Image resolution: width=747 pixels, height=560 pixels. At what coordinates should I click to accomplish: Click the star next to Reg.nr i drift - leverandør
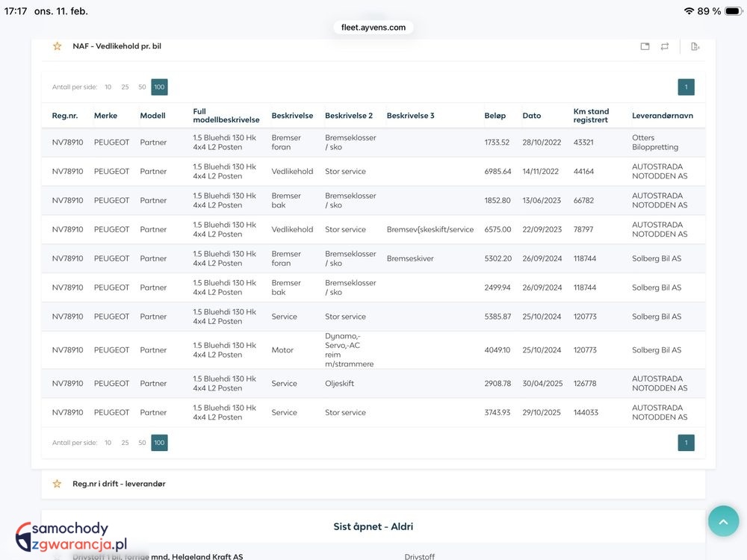point(57,484)
